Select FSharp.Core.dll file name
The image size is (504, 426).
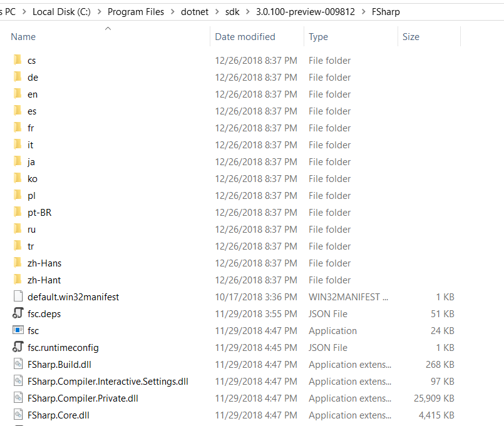pos(58,415)
